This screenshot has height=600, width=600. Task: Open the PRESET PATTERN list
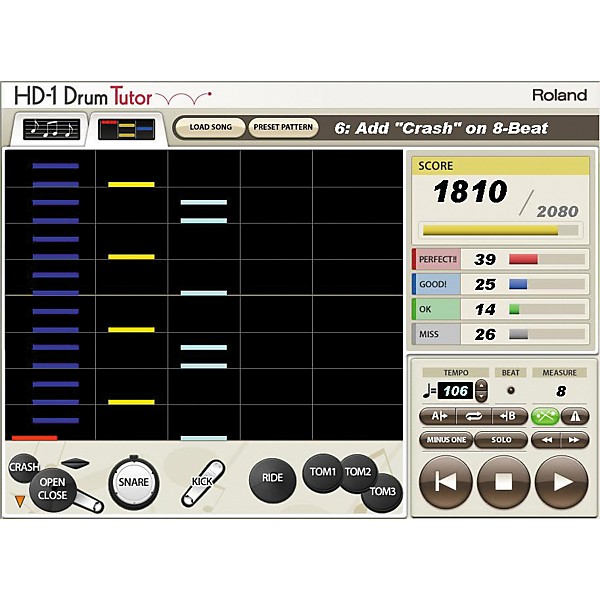click(x=283, y=127)
